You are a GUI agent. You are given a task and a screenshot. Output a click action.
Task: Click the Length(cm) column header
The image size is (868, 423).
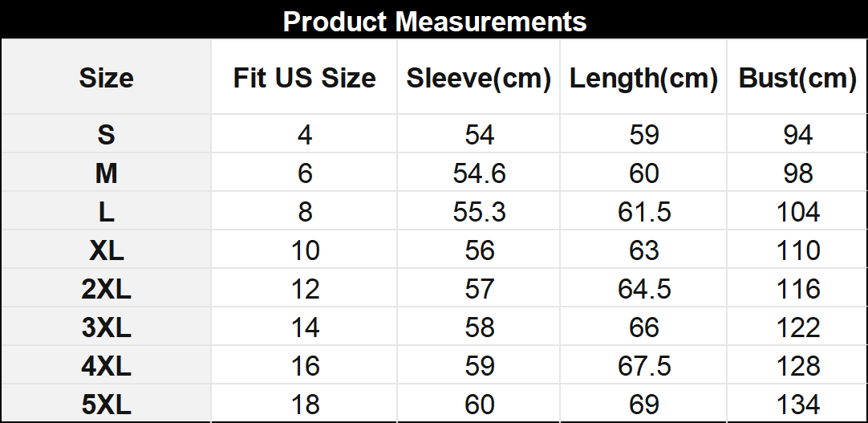pos(643,78)
